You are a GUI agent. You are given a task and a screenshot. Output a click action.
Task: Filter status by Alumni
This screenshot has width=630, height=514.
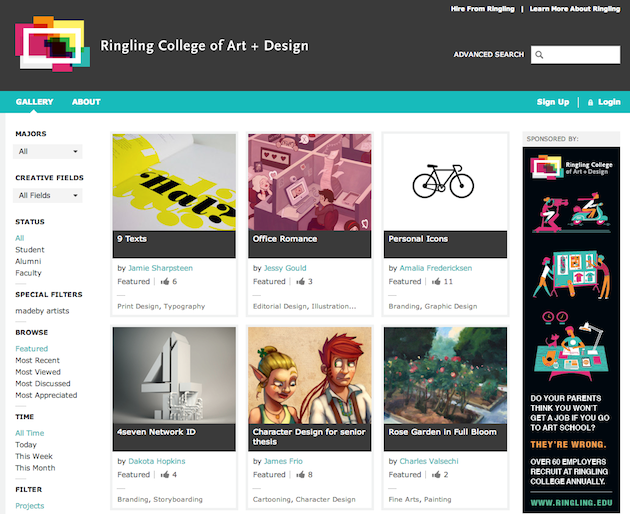pyautogui.click(x=28, y=261)
